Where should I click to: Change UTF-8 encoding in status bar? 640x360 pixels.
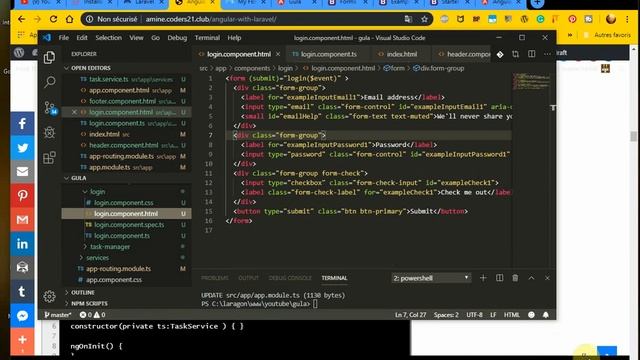474,315
